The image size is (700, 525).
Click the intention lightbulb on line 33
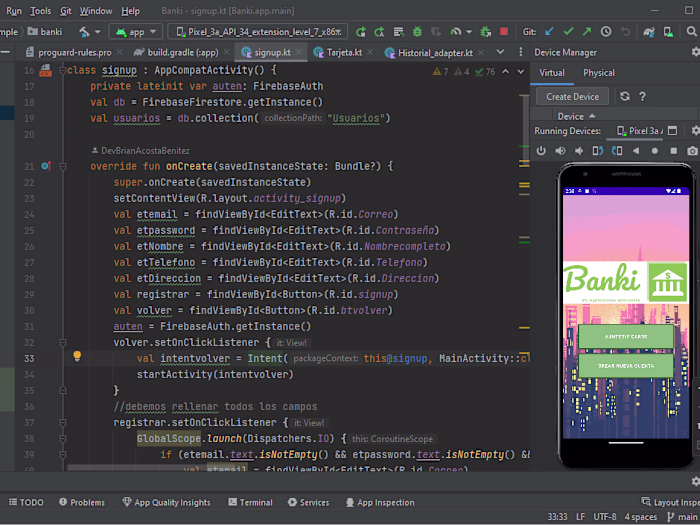pyautogui.click(x=77, y=357)
